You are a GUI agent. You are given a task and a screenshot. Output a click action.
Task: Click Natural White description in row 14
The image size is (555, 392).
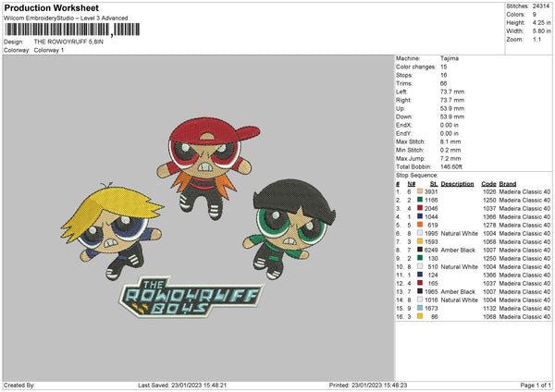tap(459, 300)
